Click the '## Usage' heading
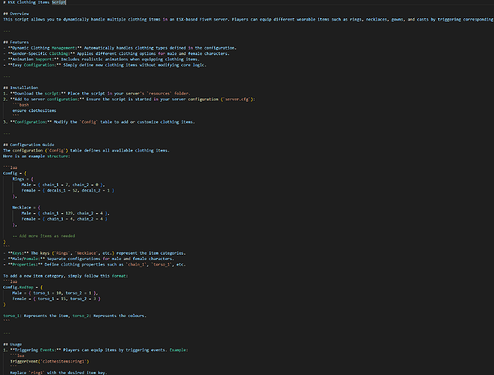The height and width of the screenshot is (375, 494). point(12,344)
